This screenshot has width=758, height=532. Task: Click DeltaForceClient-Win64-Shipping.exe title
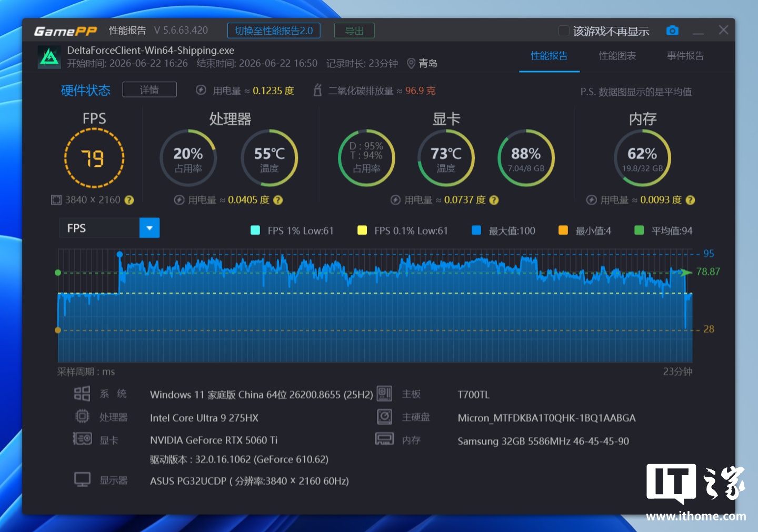coord(151,51)
